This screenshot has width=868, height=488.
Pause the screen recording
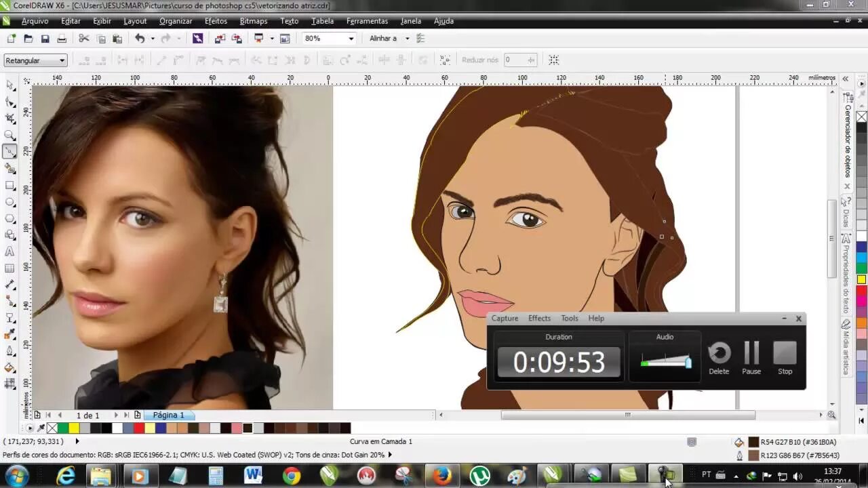[751, 358]
